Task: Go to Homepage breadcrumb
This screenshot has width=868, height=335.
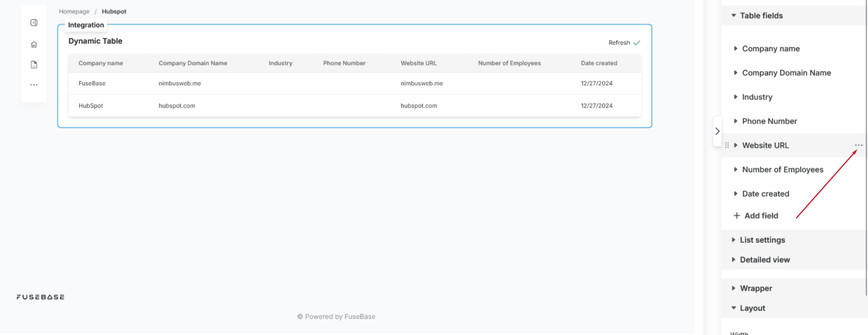Action: [74, 11]
